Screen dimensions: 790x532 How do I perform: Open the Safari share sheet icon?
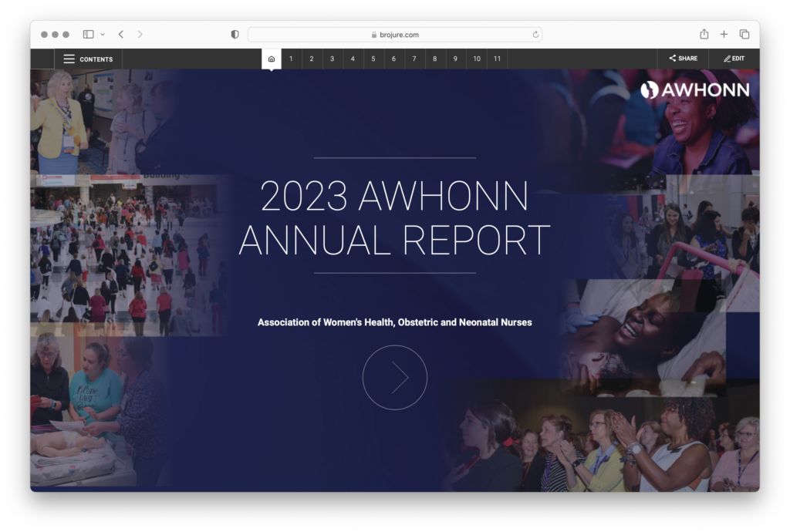pyautogui.click(x=704, y=34)
